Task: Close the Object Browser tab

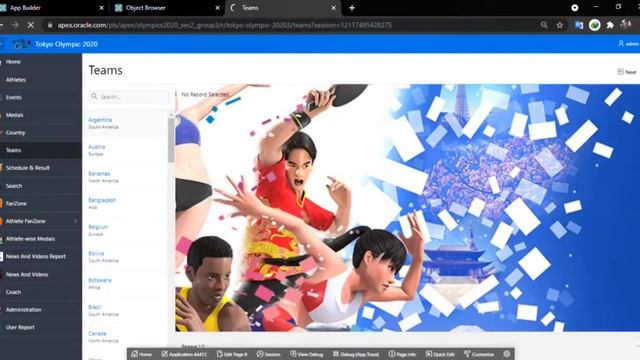Action: [218, 8]
